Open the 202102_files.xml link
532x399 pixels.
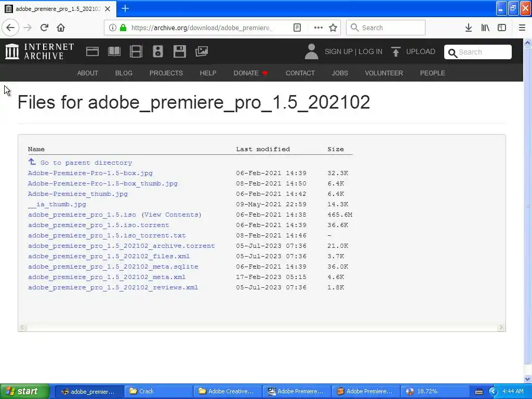tap(109, 256)
